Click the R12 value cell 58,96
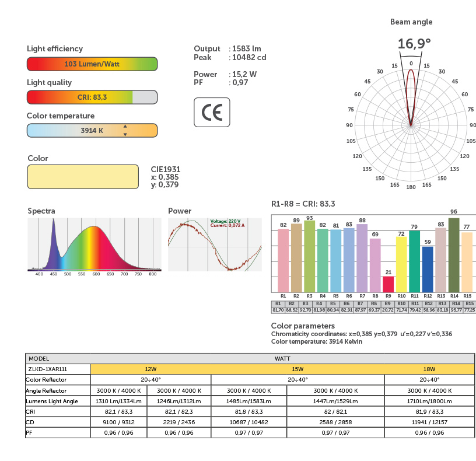 429,310
